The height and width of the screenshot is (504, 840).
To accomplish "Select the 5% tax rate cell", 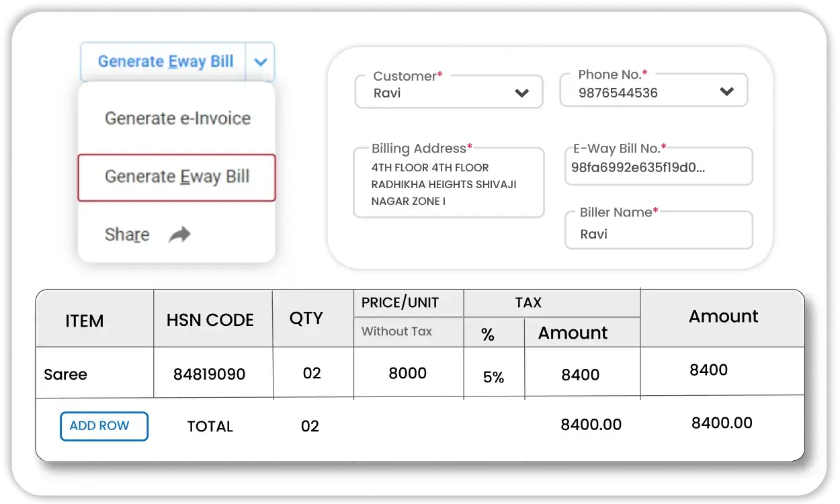I will point(493,377).
